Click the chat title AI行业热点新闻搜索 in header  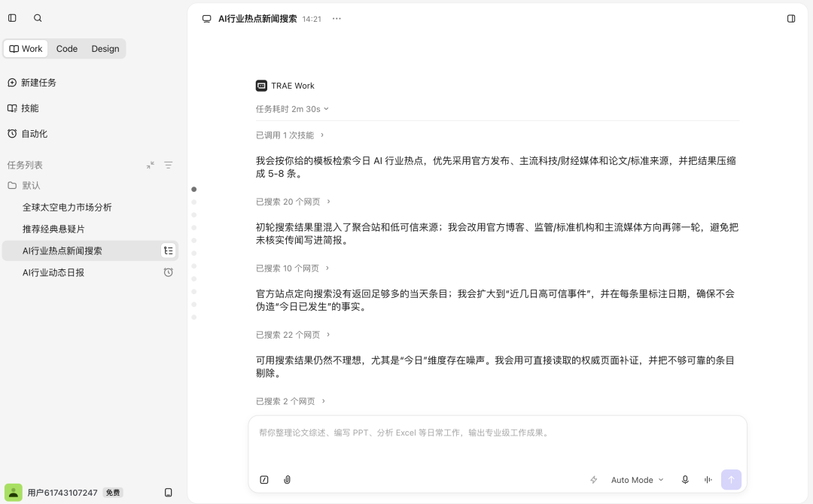(257, 19)
